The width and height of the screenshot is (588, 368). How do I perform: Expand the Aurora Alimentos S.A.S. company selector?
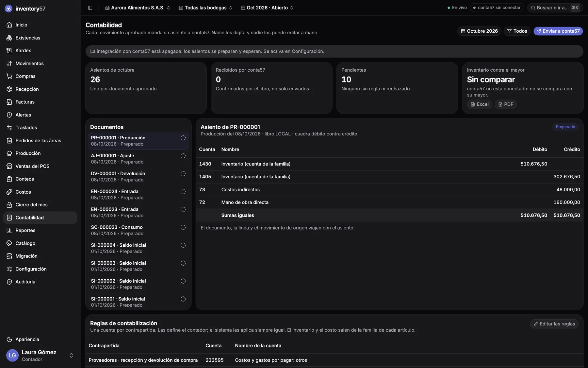(x=138, y=8)
